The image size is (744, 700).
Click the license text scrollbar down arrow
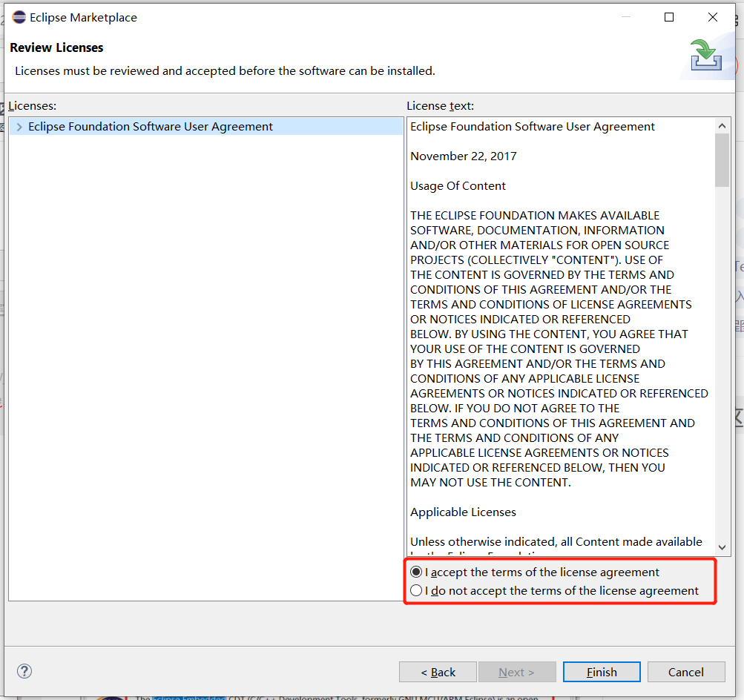pos(722,547)
